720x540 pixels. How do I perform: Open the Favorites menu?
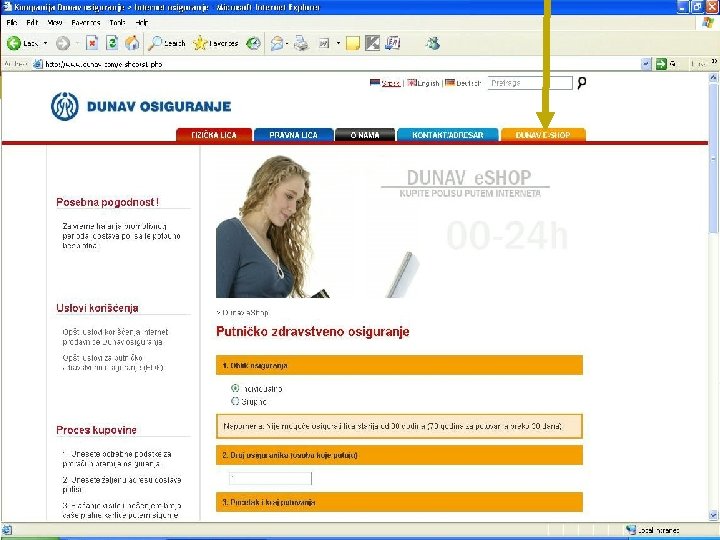[x=85, y=22]
